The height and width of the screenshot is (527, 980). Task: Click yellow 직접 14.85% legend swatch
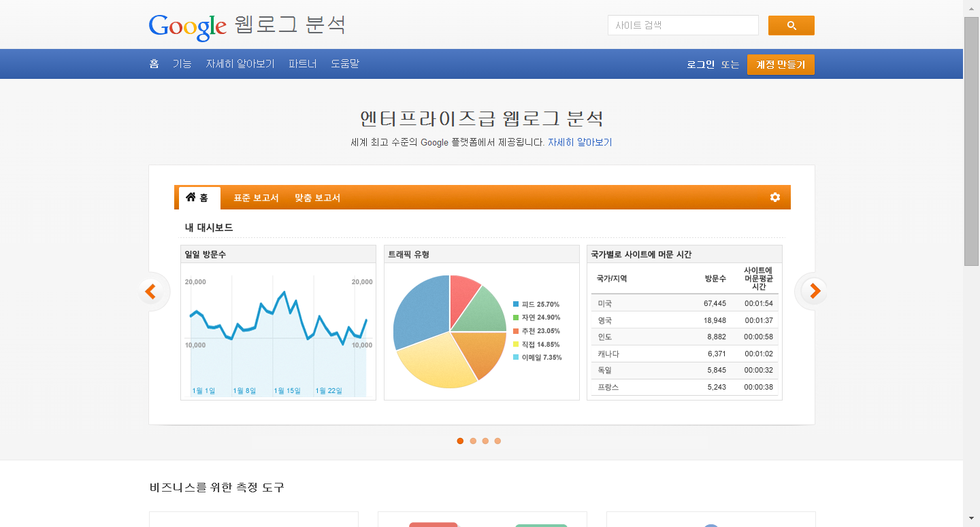coord(516,344)
